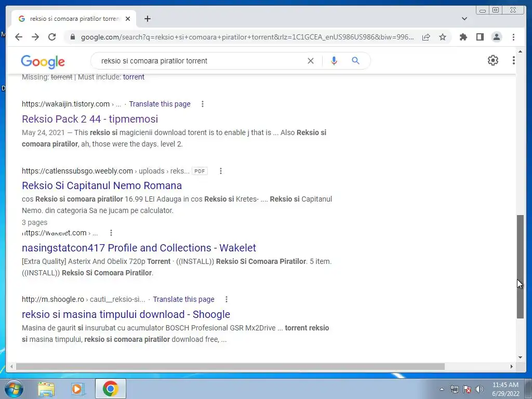Screen dimensions: 532x399
Task: Open Google apps dots menu
Action: pos(513,60)
